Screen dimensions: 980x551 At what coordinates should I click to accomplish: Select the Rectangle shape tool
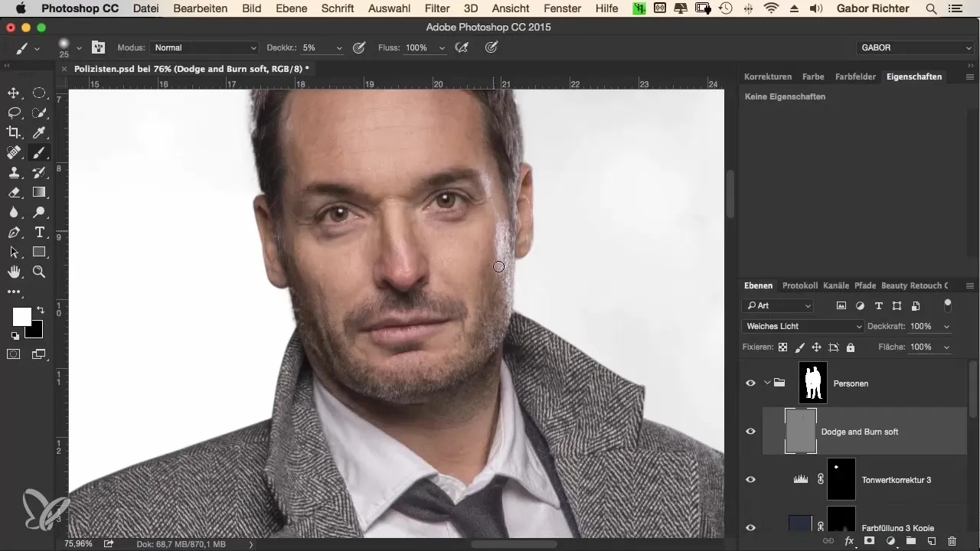click(x=39, y=252)
